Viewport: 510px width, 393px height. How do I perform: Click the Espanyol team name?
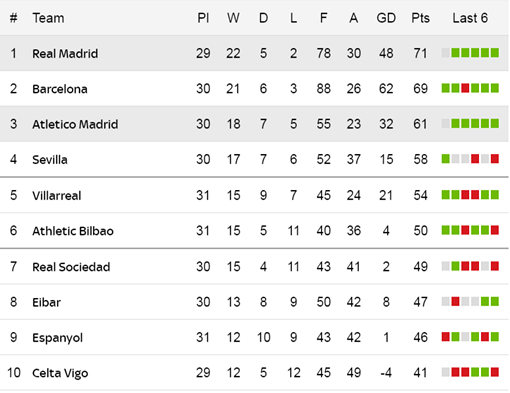tap(57, 338)
